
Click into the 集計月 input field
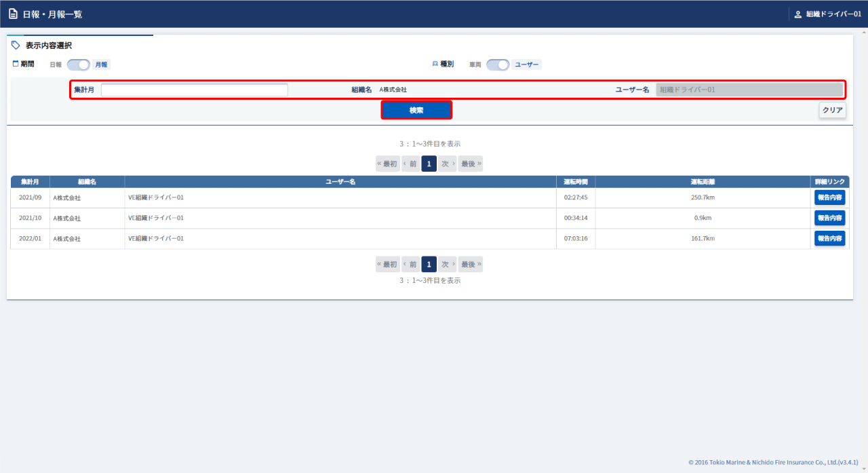click(x=194, y=90)
